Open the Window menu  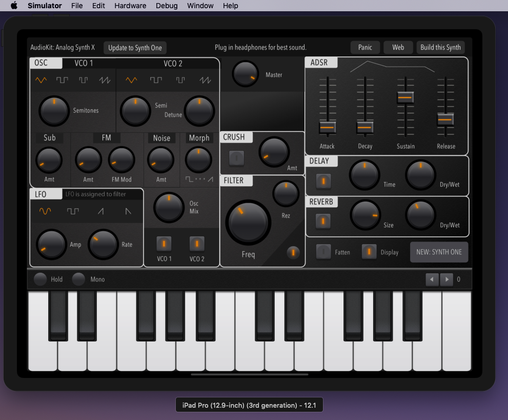[x=200, y=6]
